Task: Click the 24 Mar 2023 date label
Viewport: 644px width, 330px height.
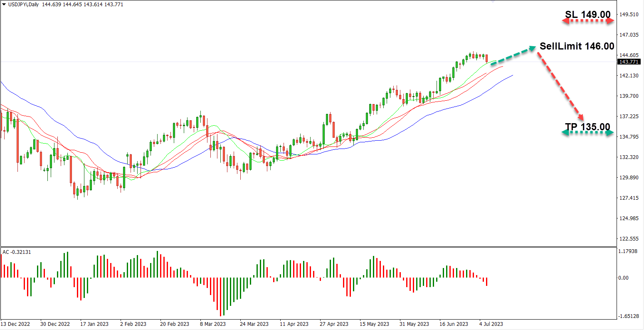Action: (x=254, y=324)
